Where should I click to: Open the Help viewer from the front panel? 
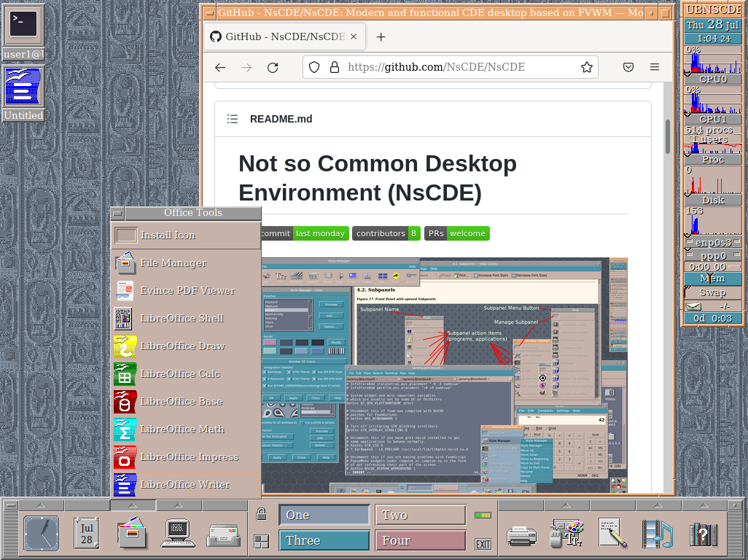click(703, 534)
